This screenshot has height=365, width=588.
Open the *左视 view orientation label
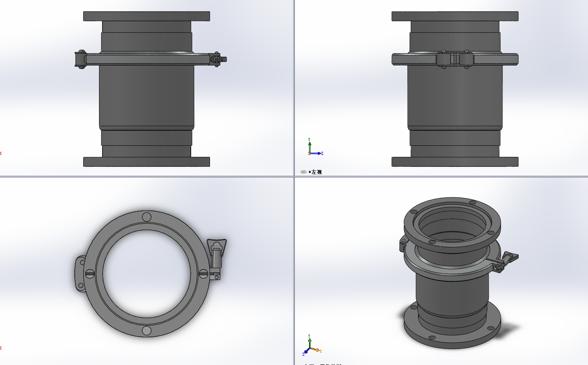click(315, 172)
